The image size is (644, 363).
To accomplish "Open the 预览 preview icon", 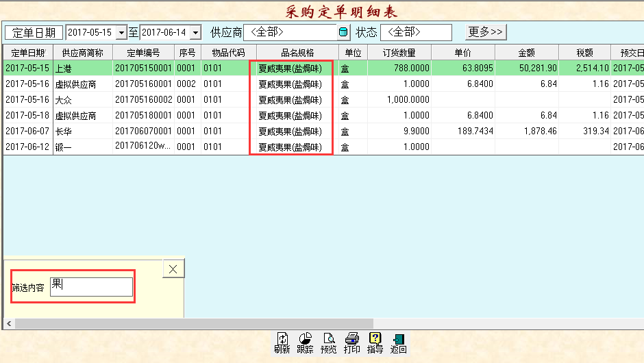I will pyautogui.click(x=329, y=343).
